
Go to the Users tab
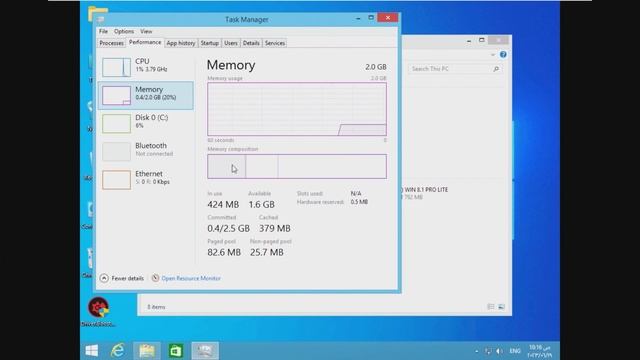click(x=231, y=43)
